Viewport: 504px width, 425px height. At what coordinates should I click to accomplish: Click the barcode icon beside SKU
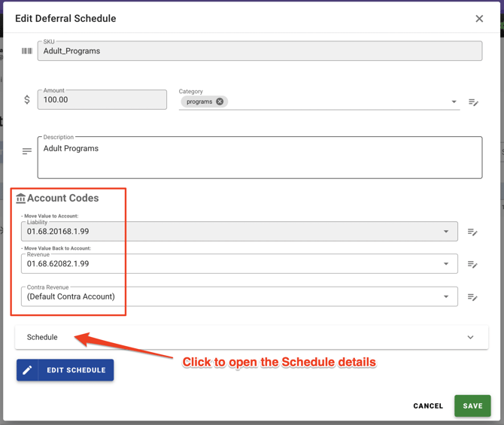pos(27,51)
